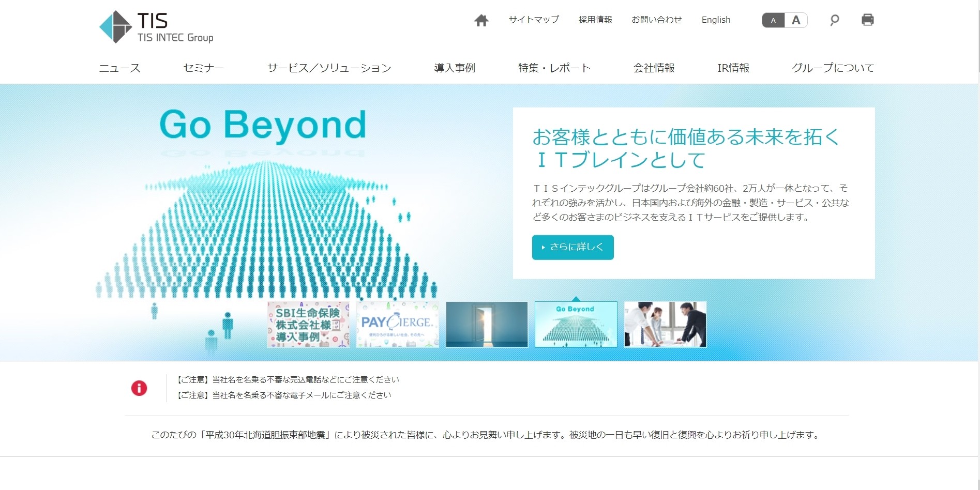Open the セミナー menu
Viewport: 980px width, 490px height.
coord(203,68)
